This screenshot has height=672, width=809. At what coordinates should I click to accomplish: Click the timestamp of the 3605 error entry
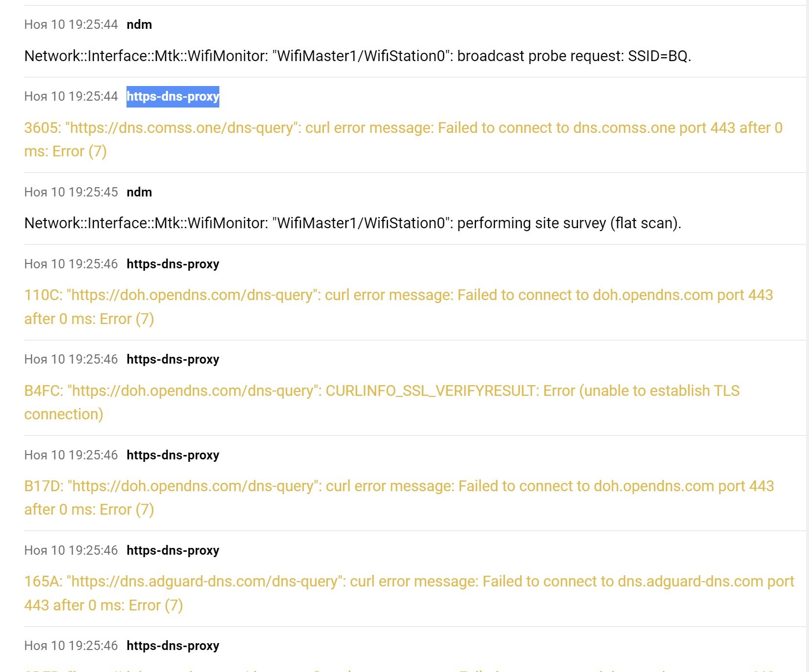click(x=71, y=96)
